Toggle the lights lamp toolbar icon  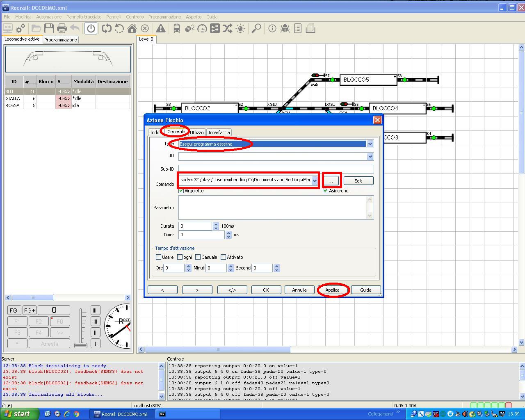240,28
